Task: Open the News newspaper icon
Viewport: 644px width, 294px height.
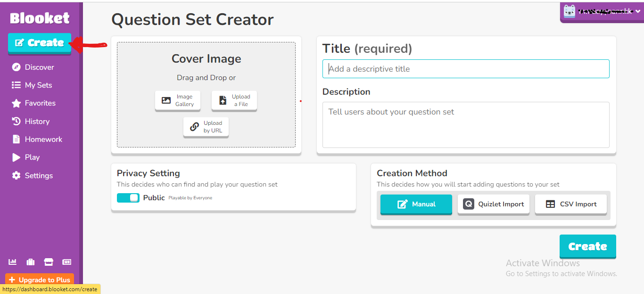Action: tap(66, 262)
